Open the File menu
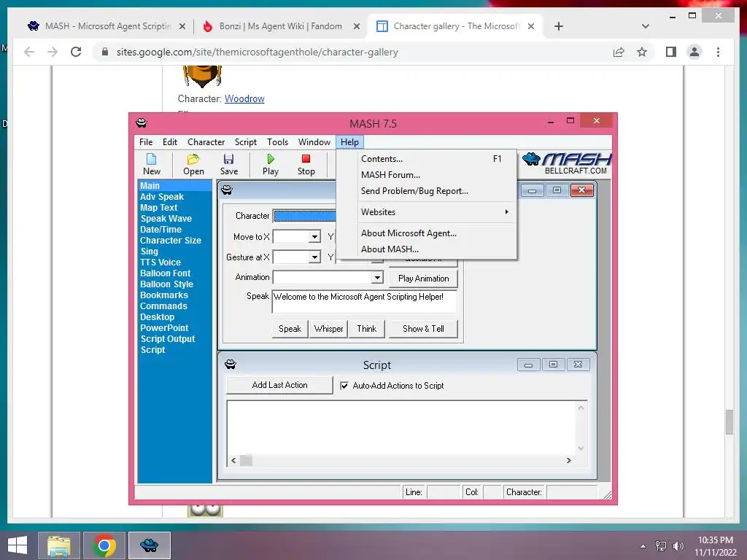Viewport: 747px width, 560px height. 146,142
